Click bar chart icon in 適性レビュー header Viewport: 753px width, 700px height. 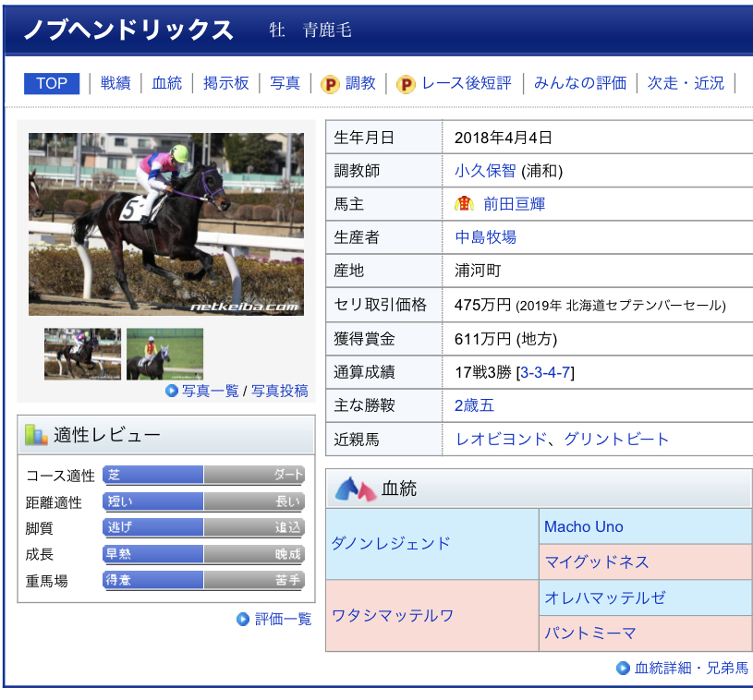[x=36, y=435]
